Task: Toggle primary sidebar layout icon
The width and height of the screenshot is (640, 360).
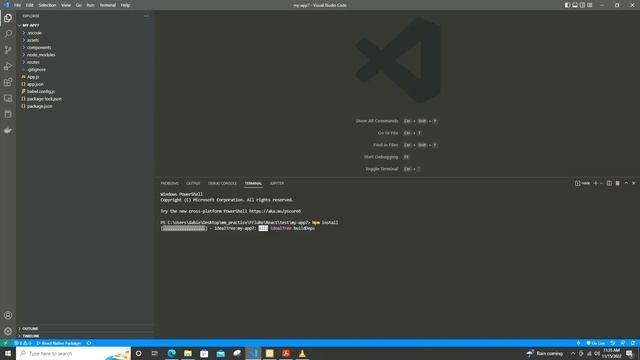Action: [x=567, y=5]
